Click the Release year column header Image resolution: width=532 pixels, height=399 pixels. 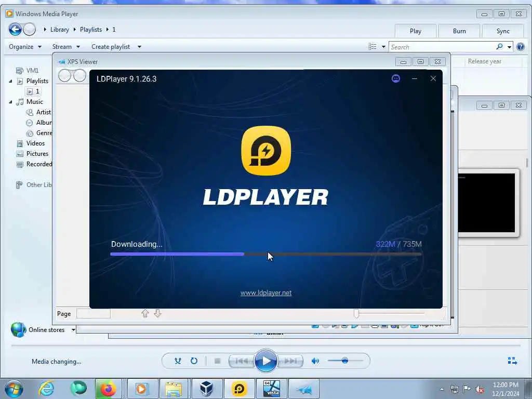coord(485,61)
